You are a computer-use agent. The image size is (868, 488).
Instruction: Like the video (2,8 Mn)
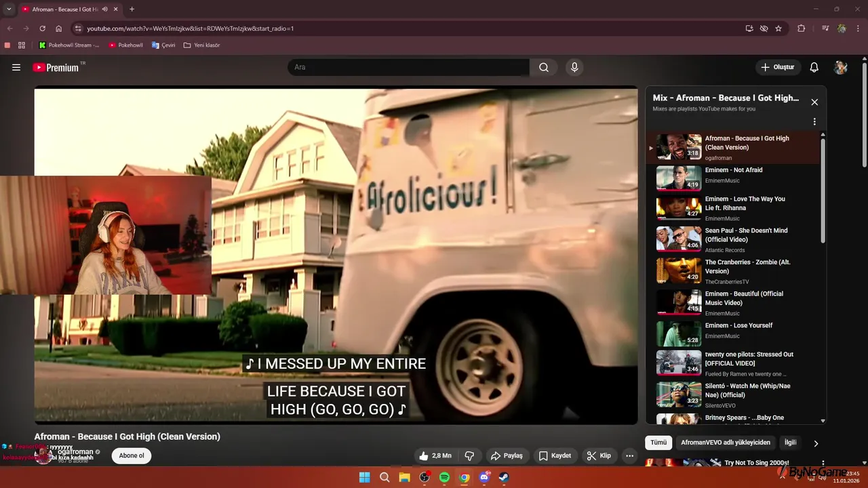coord(436,455)
